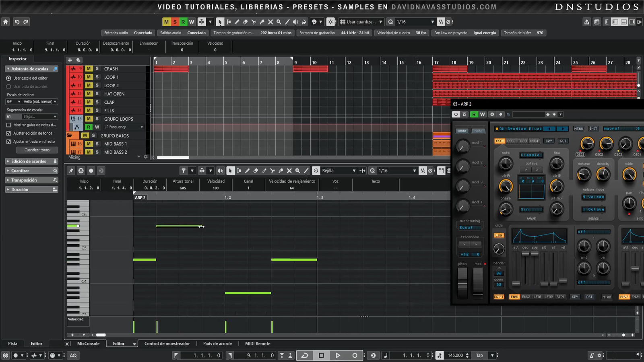Click the synth pitch wheel slider
The width and height of the screenshot is (644, 362).
pyautogui.click(x=462, y=283)
